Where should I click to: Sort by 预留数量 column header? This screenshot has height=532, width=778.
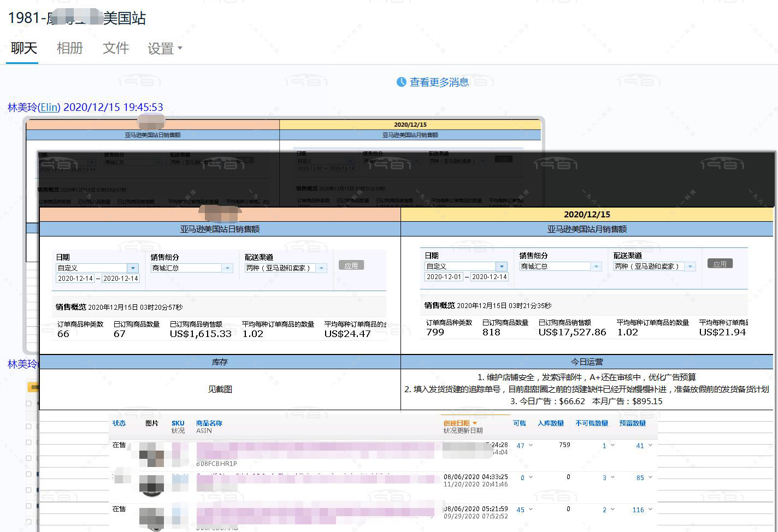point(633,423)
